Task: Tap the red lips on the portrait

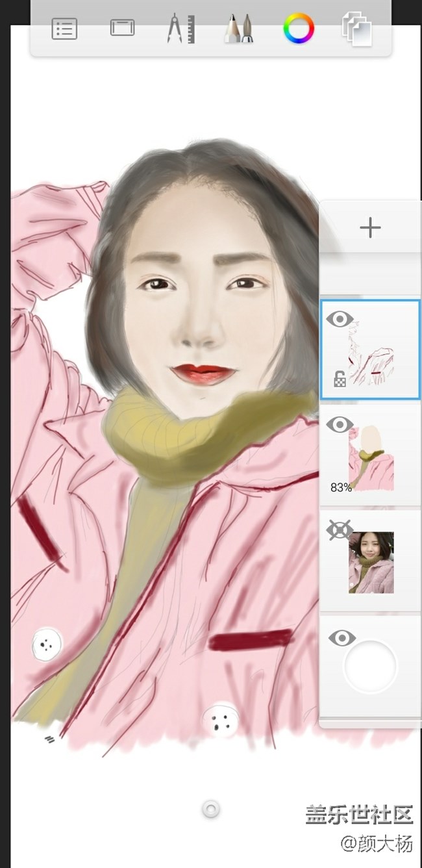Action: (x=203, y=374)
